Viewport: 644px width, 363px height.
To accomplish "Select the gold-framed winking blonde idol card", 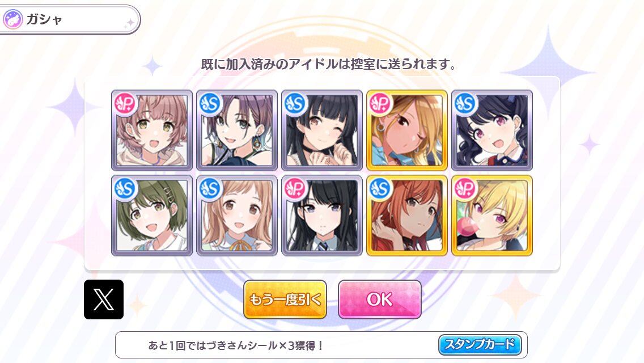I will [407, 130].
